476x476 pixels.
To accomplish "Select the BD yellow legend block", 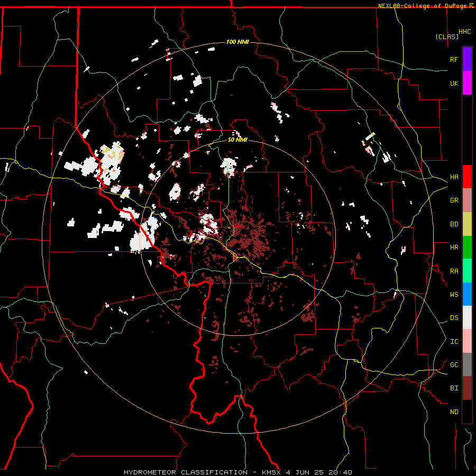I will coord(467,224).
